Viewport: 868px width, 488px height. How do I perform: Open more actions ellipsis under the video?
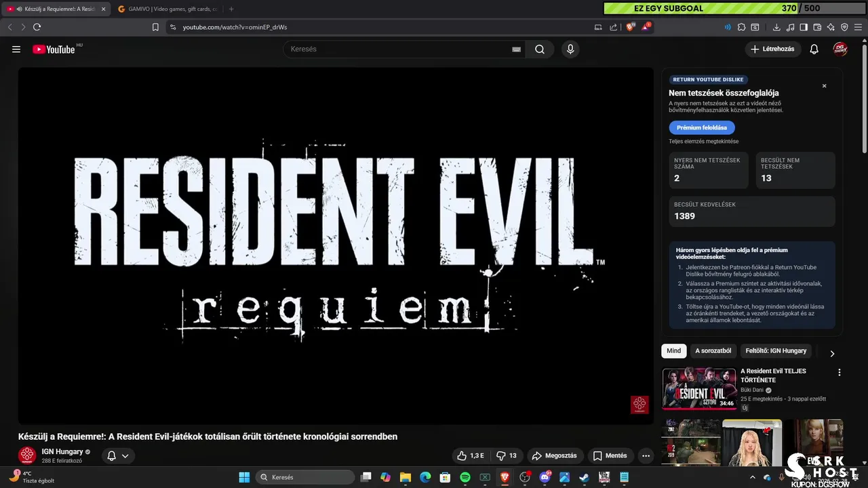click(646, 456)
